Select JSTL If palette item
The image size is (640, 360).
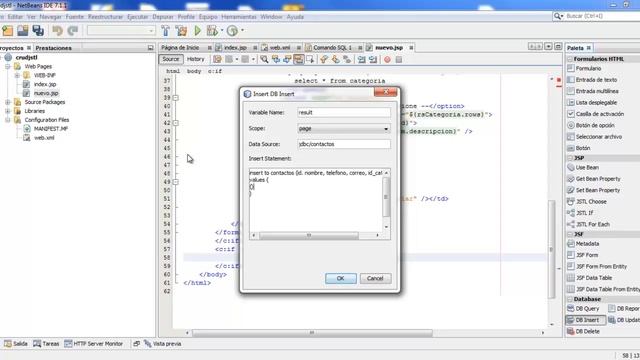[x=580, y=213]
